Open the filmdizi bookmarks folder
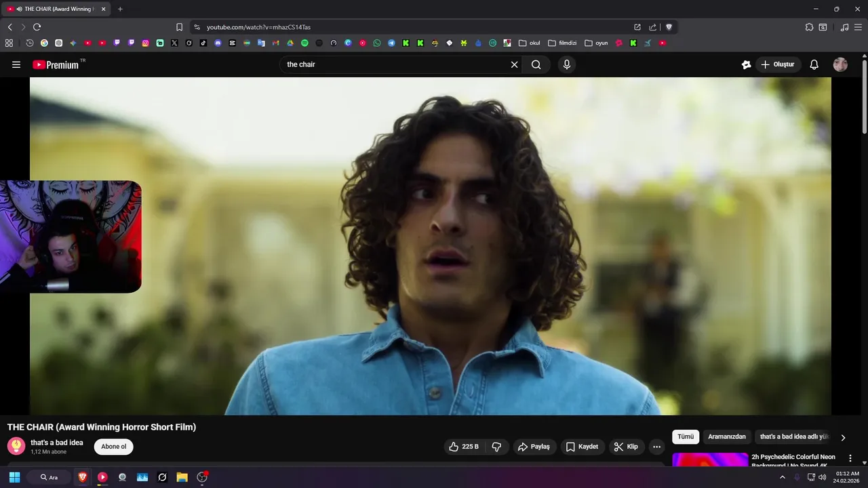The image size is (868, 488). click(x=562, y=43)
